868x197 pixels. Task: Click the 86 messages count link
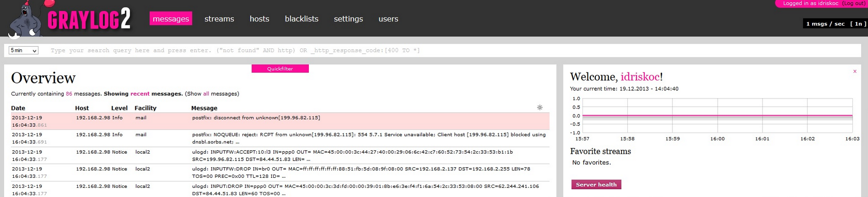coord(69,94)
